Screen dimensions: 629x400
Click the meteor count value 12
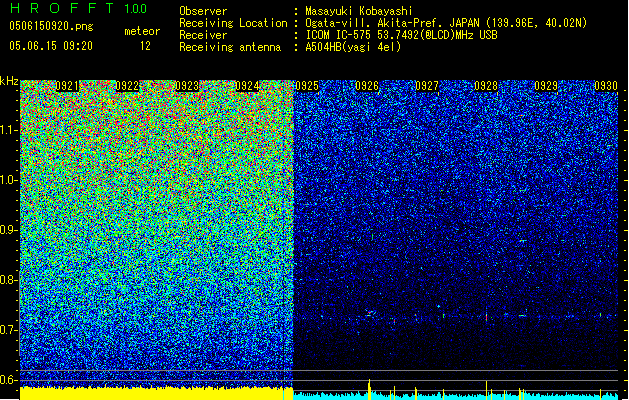coord(145,46)
